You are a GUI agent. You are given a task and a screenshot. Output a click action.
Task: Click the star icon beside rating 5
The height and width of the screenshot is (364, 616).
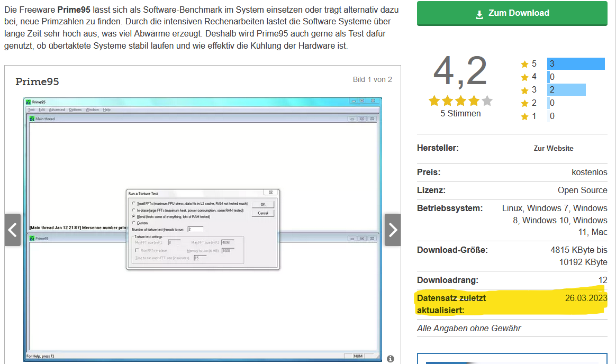click(x=524, y=64)
